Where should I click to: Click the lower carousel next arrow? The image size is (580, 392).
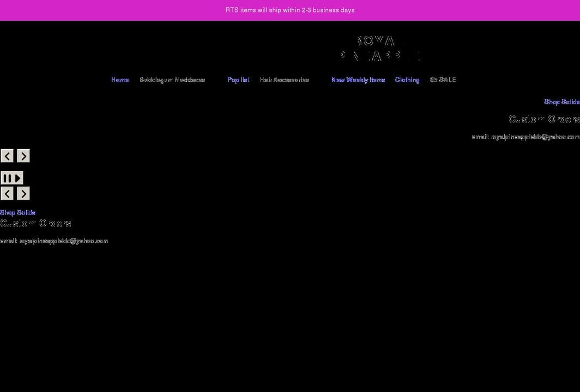tap(23, 193)
